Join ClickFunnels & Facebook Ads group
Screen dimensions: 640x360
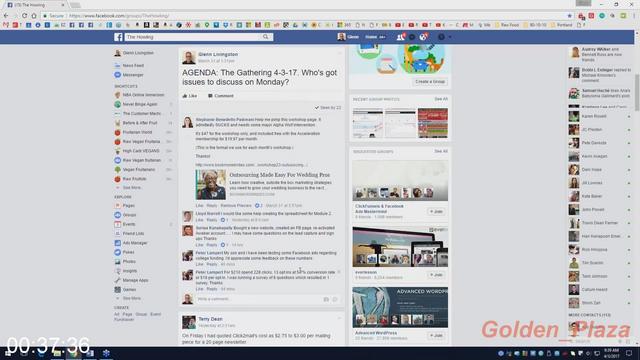point(436,211)
